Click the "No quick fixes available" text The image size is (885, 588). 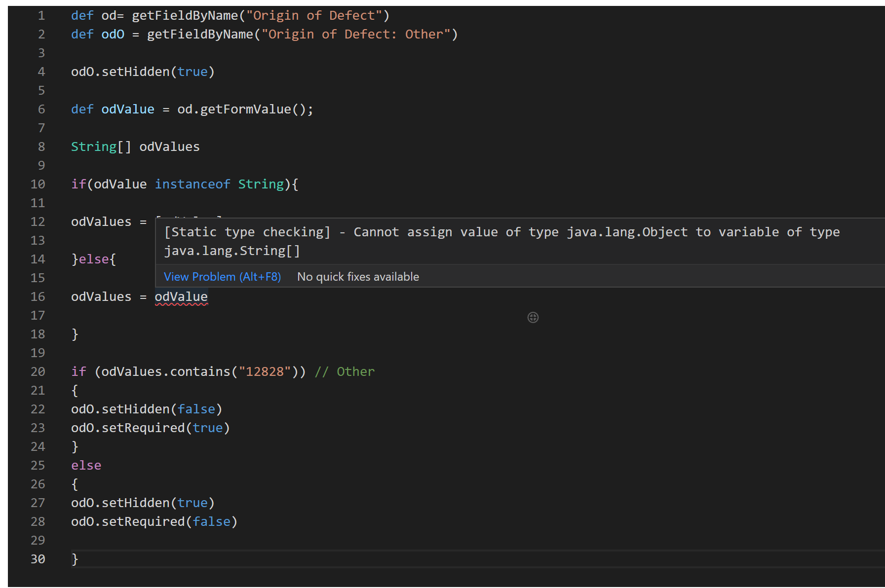[x=358, y=277]
